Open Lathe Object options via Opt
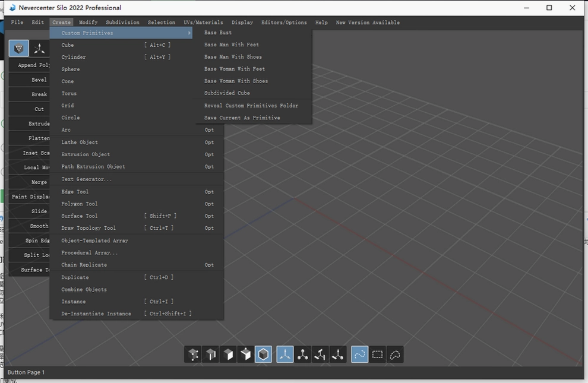This screenshot has height=383, width=588. (x=209, y=143)
